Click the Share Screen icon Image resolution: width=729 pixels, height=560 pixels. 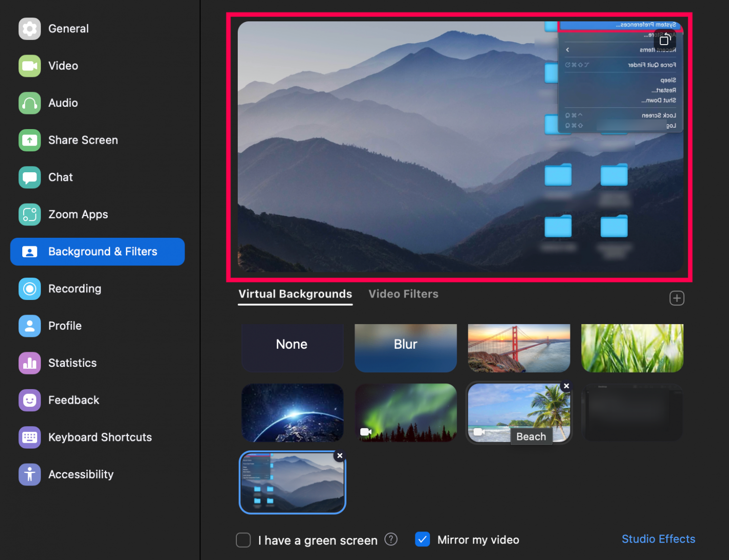[x=29, y=140]
